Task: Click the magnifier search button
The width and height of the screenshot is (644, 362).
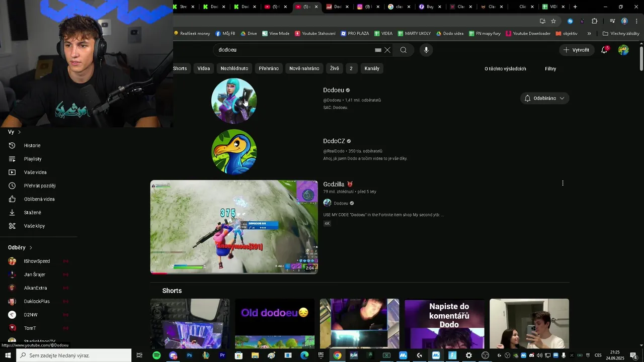Action: point(404,50)
